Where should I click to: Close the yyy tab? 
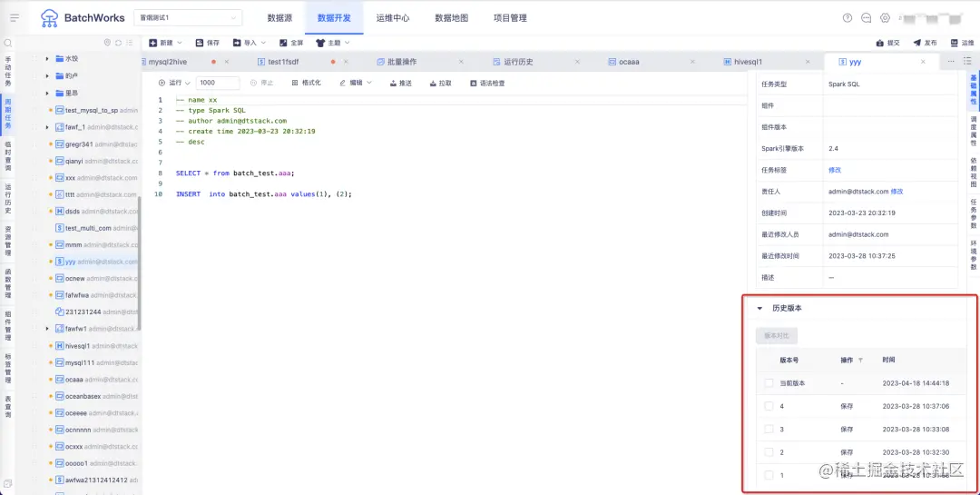(923, 62)
